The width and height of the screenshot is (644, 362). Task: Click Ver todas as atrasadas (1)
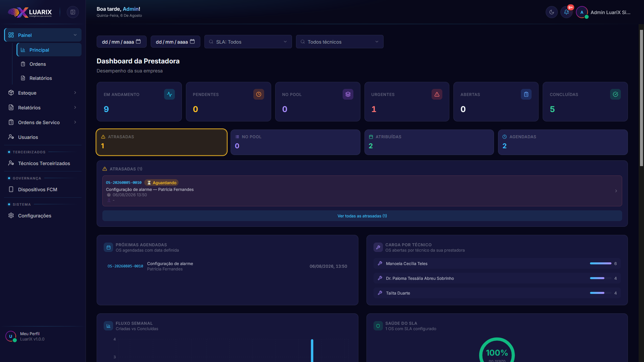pyautogui.click(x=362, y=216)
